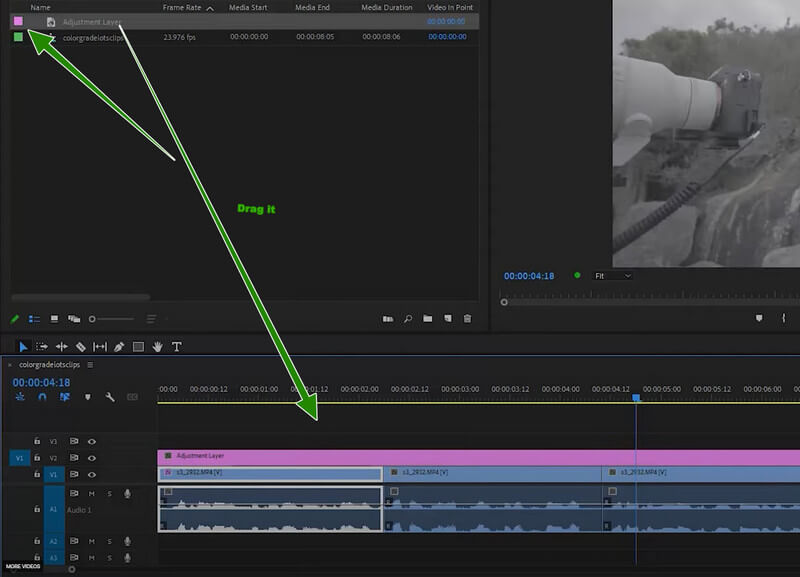Open the Fit zoom level dropdown
The width and height of the screenshot is (800, 577).
tap(612, 275)
